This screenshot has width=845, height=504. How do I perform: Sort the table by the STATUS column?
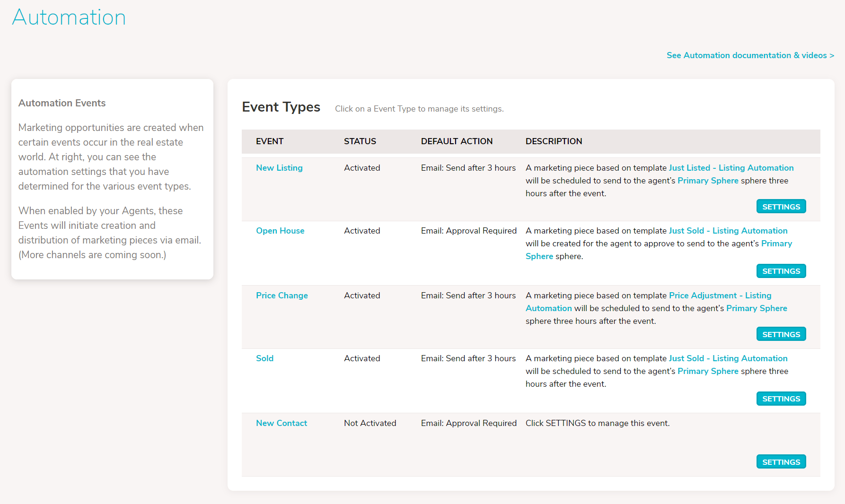(360, 141)
